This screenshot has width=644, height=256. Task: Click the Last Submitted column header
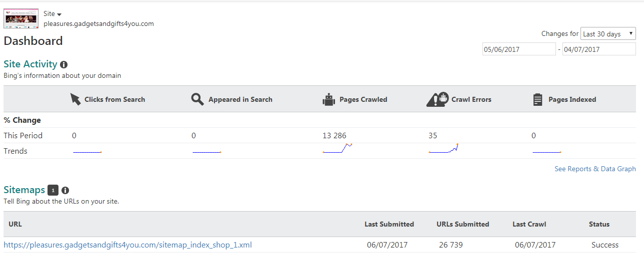click(x=389, y=224)
